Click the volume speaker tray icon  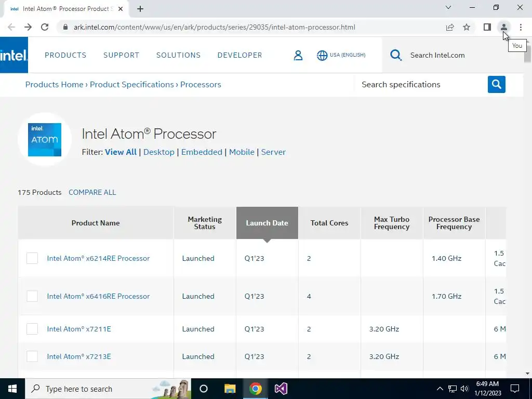coord(464,389)
